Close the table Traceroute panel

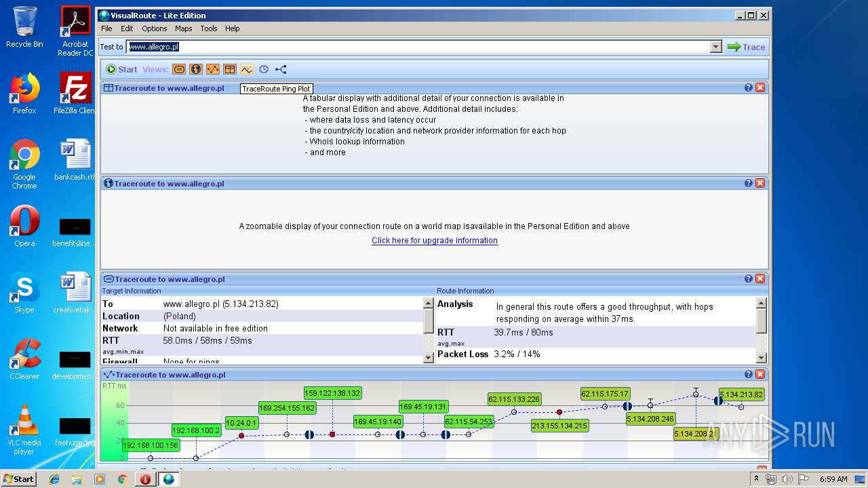pyautogui.click(x=760, y=87)
